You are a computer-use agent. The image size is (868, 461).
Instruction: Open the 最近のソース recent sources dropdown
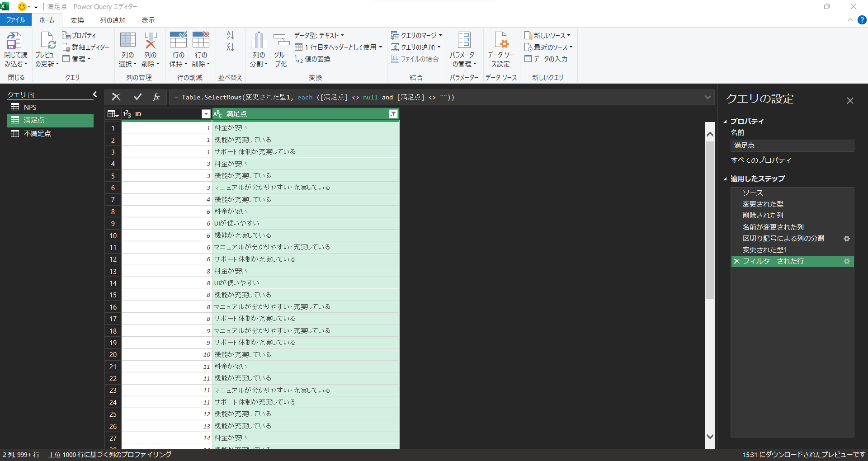pyautogui.click(x=548, y=47)
